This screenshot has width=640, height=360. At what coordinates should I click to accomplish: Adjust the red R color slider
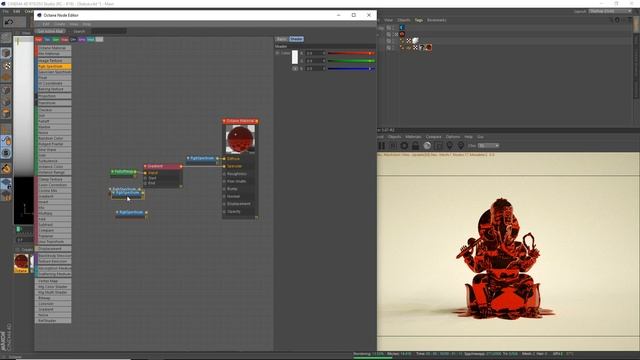pos(351,53)
